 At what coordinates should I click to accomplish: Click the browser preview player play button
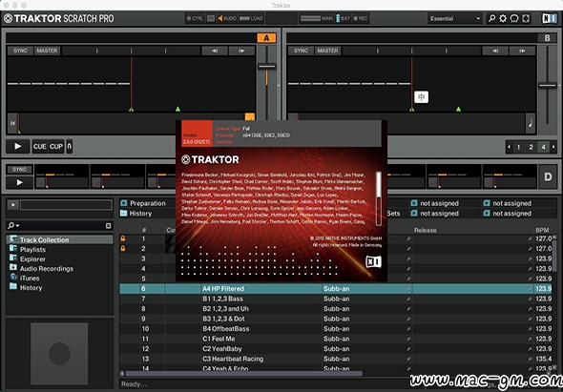point(13,205)
